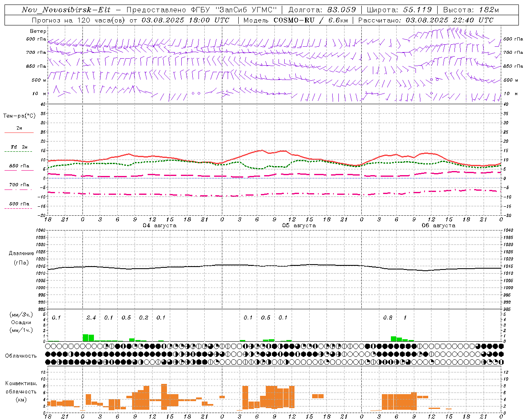Click the 700 гПа temperature legend label

(19, 185)
